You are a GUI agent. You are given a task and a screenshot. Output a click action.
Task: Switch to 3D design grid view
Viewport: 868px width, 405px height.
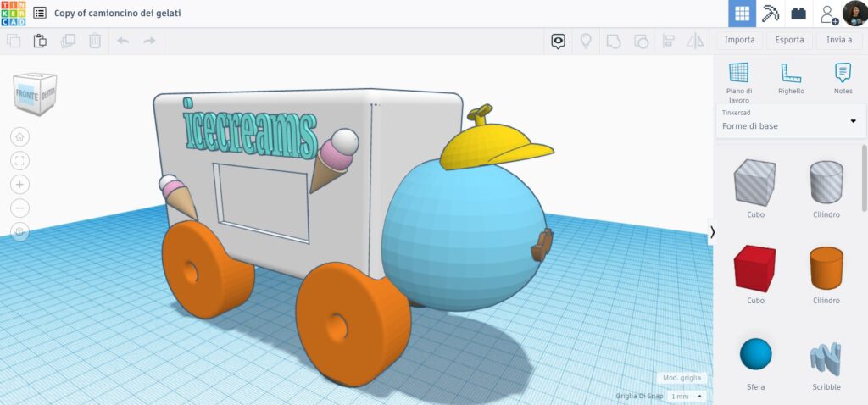point(743,14)
